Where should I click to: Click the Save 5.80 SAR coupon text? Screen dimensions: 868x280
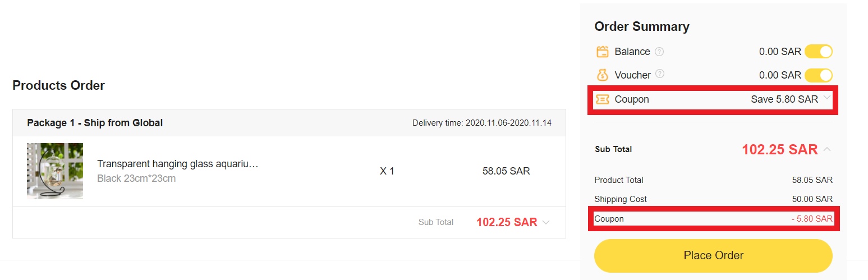click(784, 99)
